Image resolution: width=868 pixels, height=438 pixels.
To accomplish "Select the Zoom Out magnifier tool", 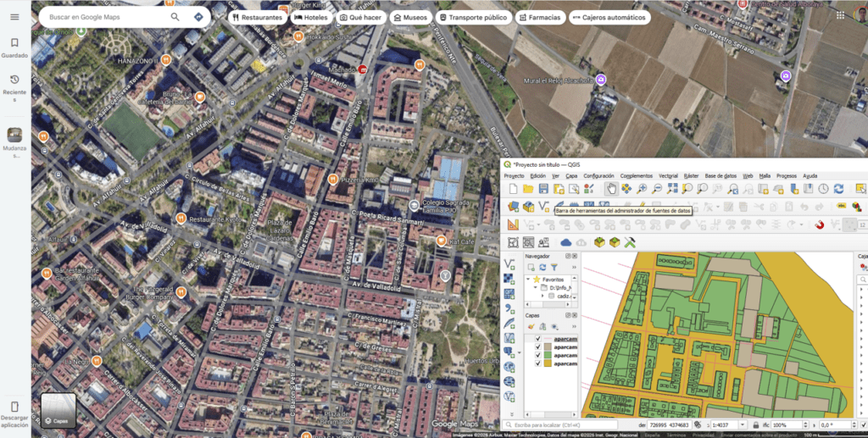I will click(x=657, y=189).
